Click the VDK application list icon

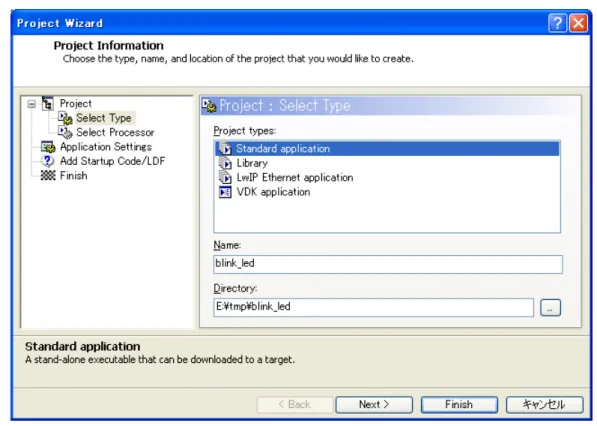(225, 192)
